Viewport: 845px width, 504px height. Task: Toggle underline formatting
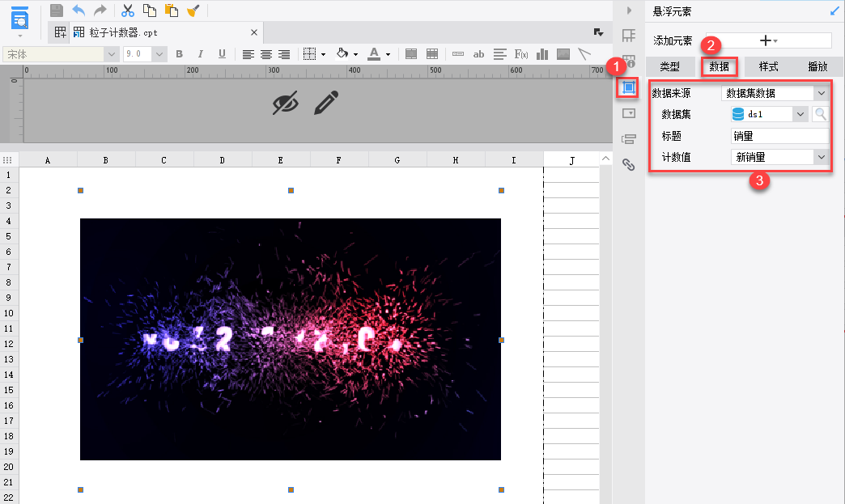[222, 54]
